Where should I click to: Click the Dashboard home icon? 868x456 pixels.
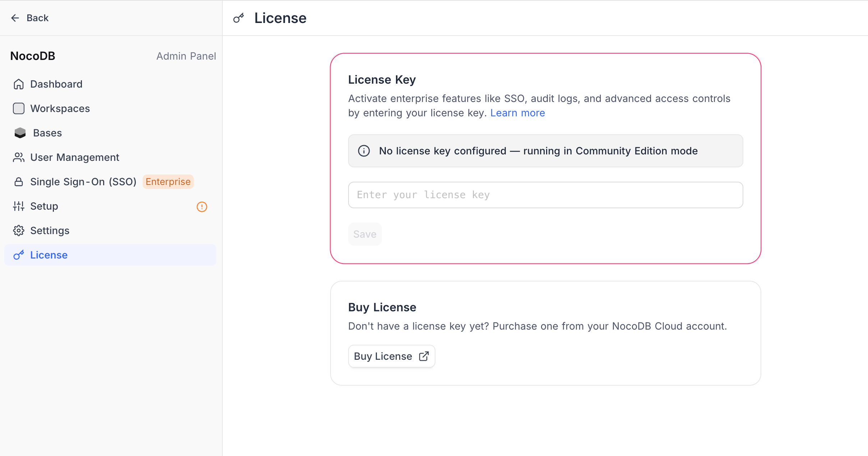click(19, 84)
